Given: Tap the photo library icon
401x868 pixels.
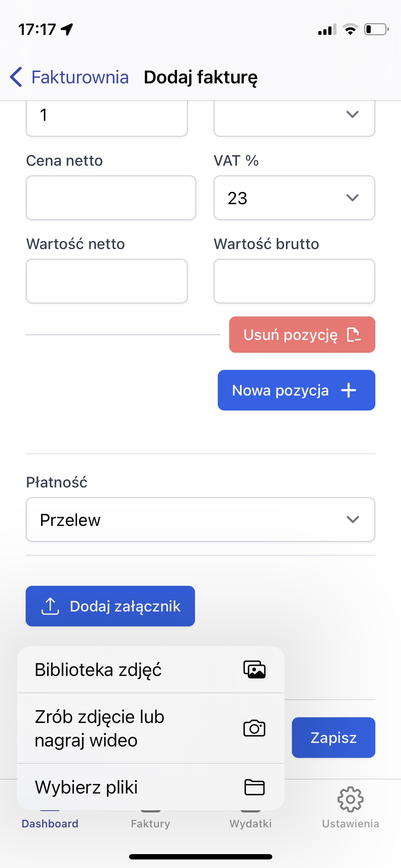Looking at the screenshot, I should coord(254,670).
